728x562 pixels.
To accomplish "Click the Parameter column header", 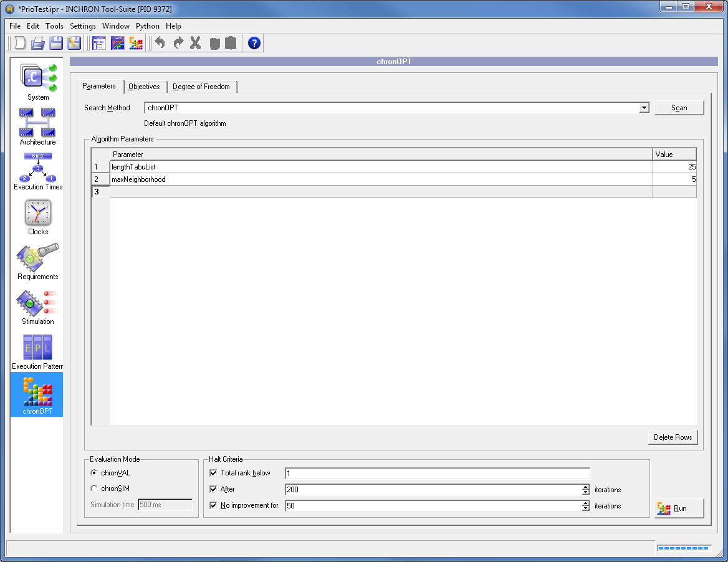I will 381,154.
